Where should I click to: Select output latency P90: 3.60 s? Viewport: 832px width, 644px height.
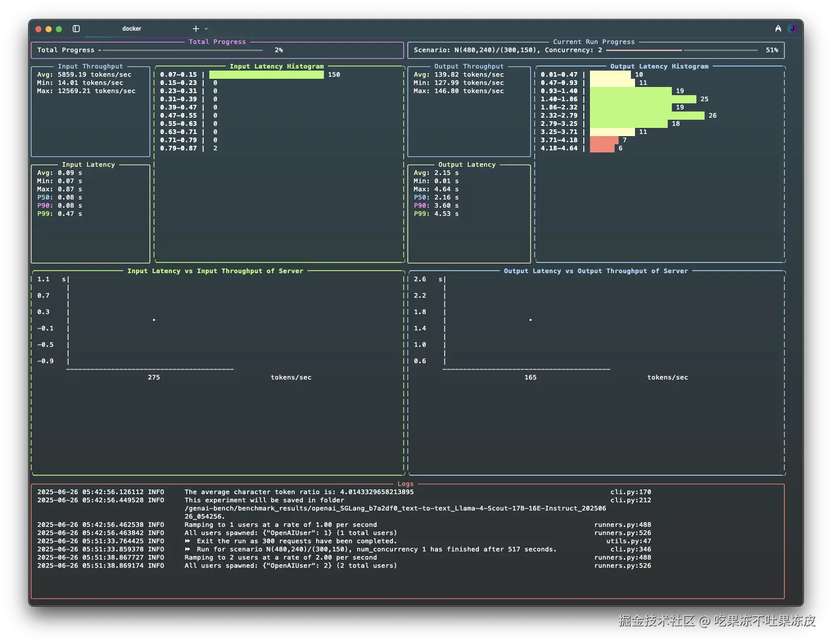pos(436,206)
